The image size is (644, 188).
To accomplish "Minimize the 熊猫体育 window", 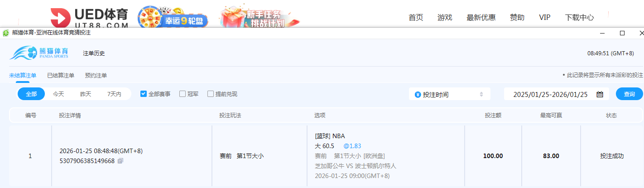I will coord(602,33).
